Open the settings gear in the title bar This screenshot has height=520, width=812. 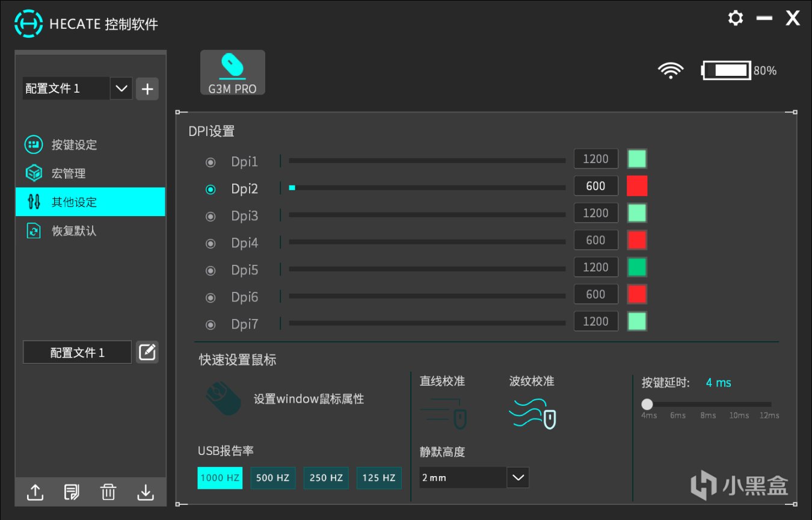(735, 18)
